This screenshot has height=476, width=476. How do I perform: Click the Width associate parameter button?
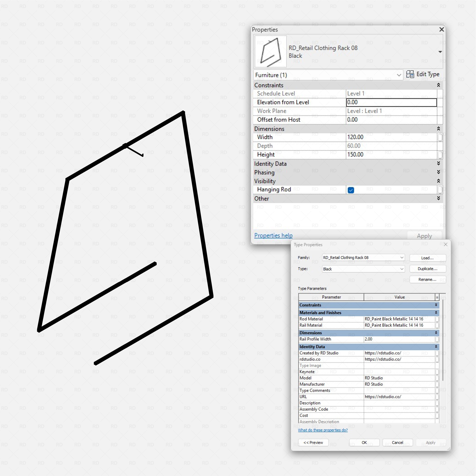point(440,137)
